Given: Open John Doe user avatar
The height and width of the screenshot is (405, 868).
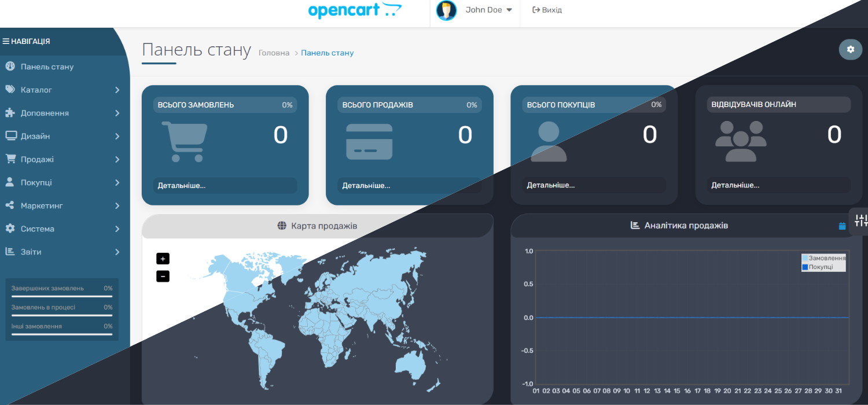Looking at the screenshot, I should [447, 10].
